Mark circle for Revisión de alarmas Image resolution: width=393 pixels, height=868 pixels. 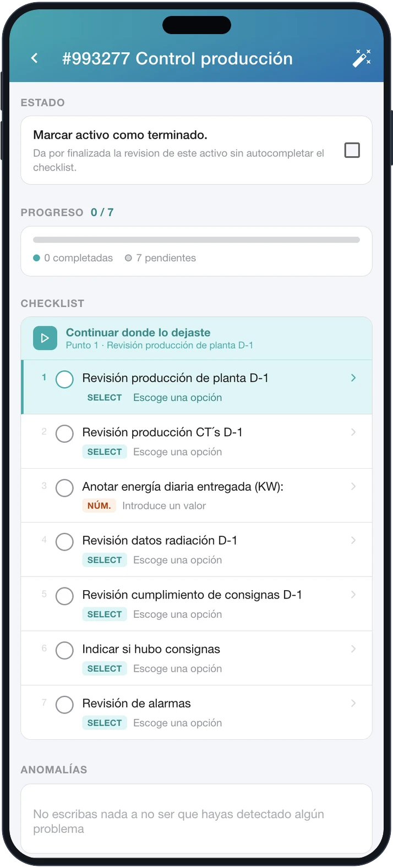coord(64,705)
